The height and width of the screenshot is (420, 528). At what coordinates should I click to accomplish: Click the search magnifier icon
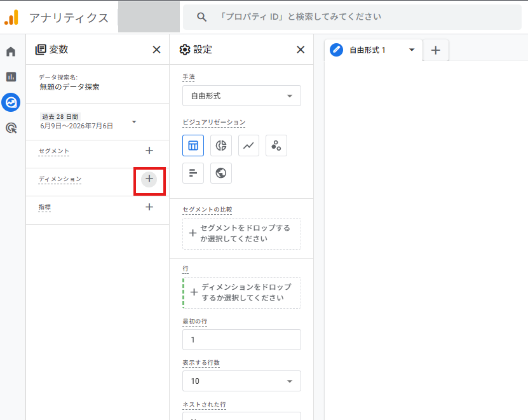pos(201,17)
